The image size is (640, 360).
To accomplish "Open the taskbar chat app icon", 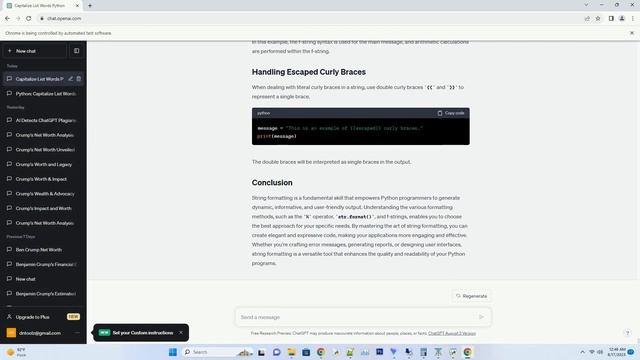I will 276,352.
